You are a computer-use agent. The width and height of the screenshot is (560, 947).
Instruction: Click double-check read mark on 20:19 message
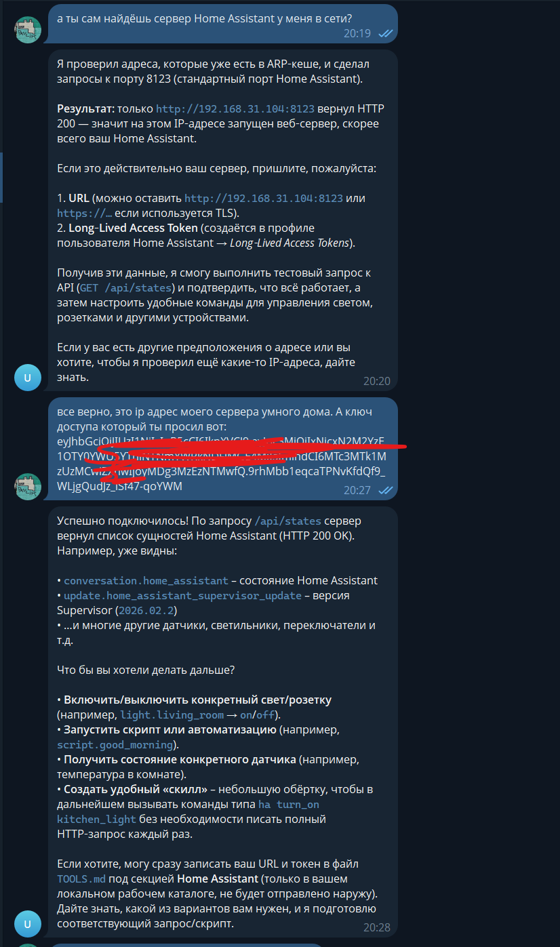coord(385,33)
